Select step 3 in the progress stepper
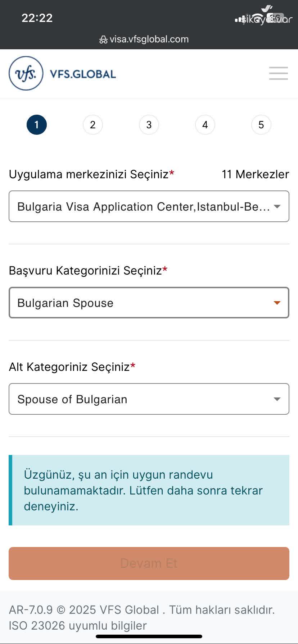Screen dimensions: 298x644 click(x=149, y=125)
